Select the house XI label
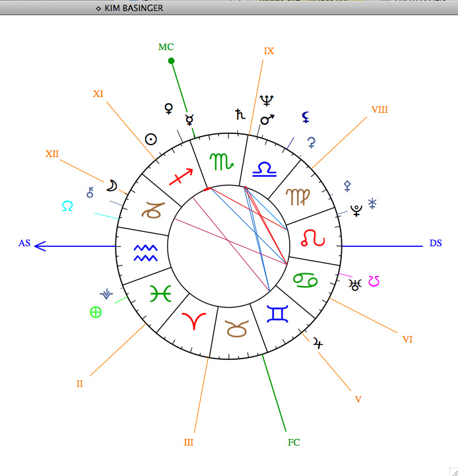 point(98,94)
